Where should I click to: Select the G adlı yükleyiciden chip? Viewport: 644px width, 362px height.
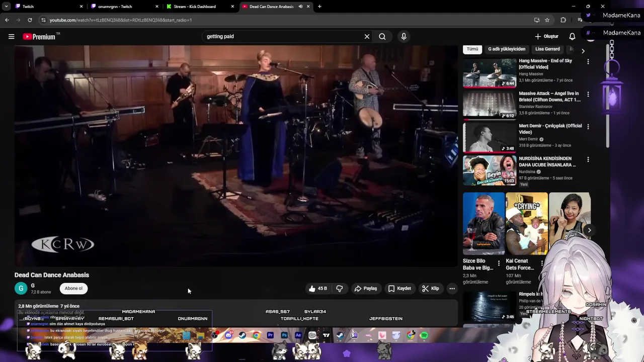(x=506, y=49)
